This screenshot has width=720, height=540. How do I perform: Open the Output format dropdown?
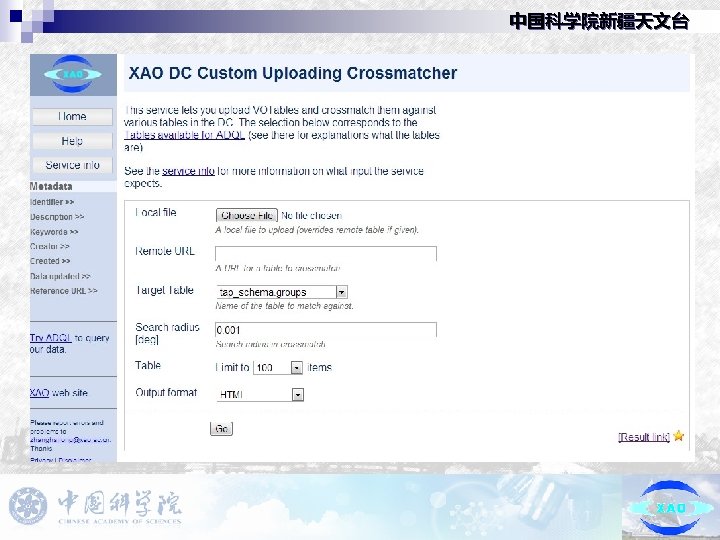[260, 394]
